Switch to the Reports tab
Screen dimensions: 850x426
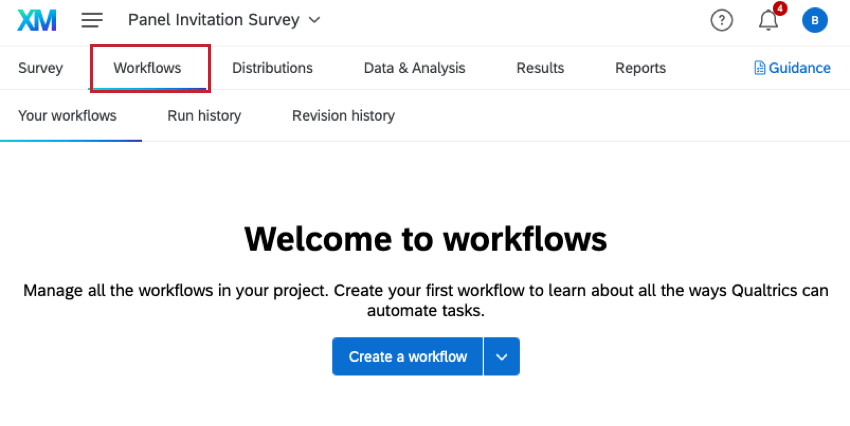[x=640, y=68]
